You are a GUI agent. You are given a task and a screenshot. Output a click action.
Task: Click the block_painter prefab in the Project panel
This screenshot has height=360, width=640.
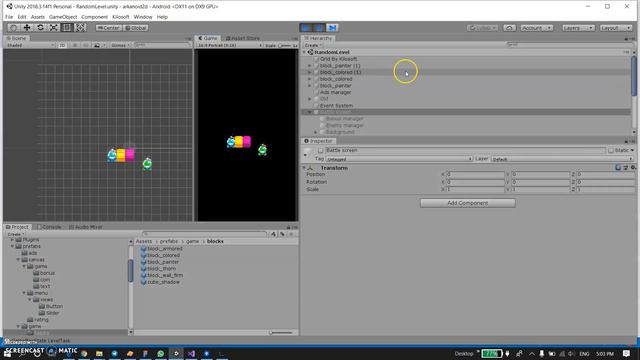[x=163, y=262]
